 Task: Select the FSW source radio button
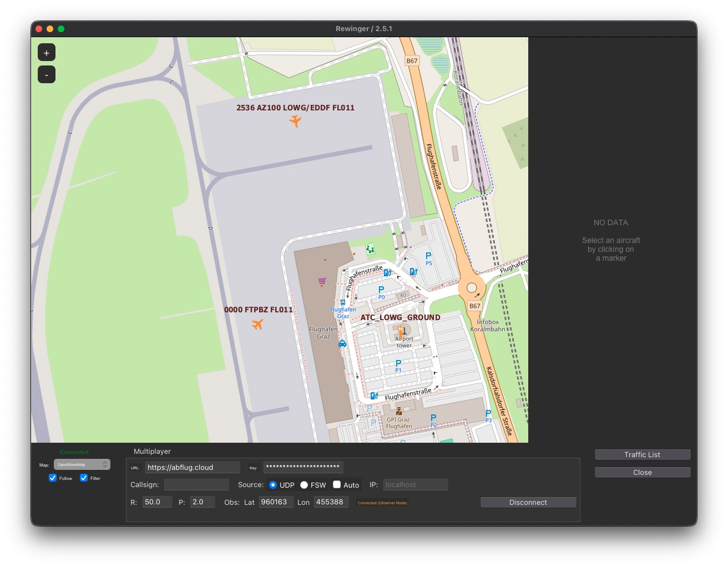(304, 484)
